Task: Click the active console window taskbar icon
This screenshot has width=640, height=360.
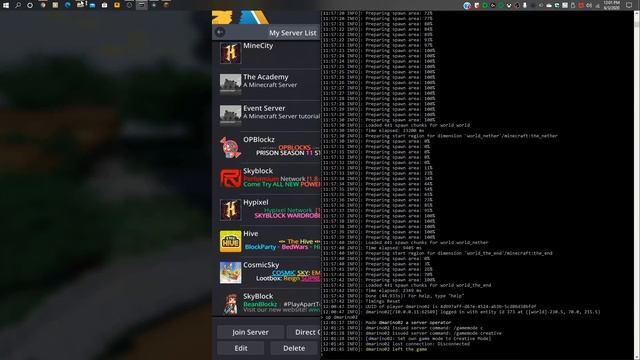Action: pos(142,5)
